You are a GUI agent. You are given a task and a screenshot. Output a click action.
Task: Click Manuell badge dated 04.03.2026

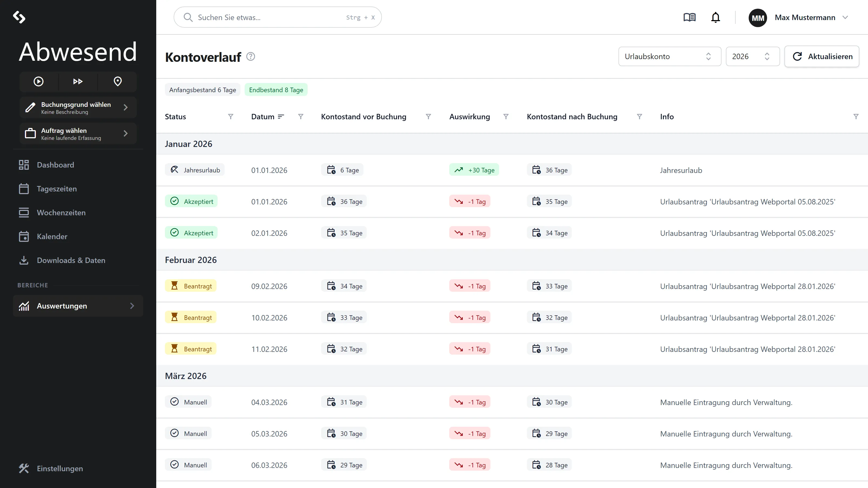[188, 402]
